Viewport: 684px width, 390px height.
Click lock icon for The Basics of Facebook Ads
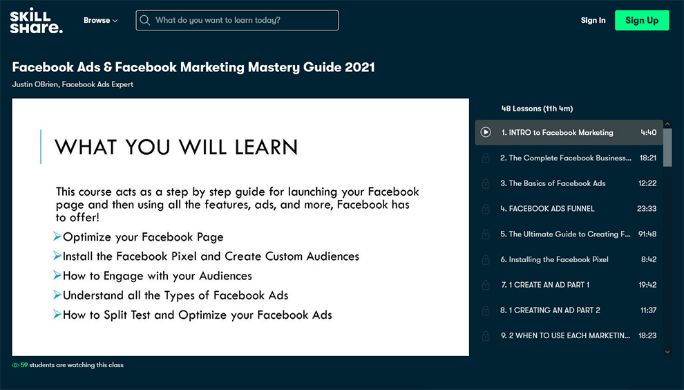coord(485,184)
